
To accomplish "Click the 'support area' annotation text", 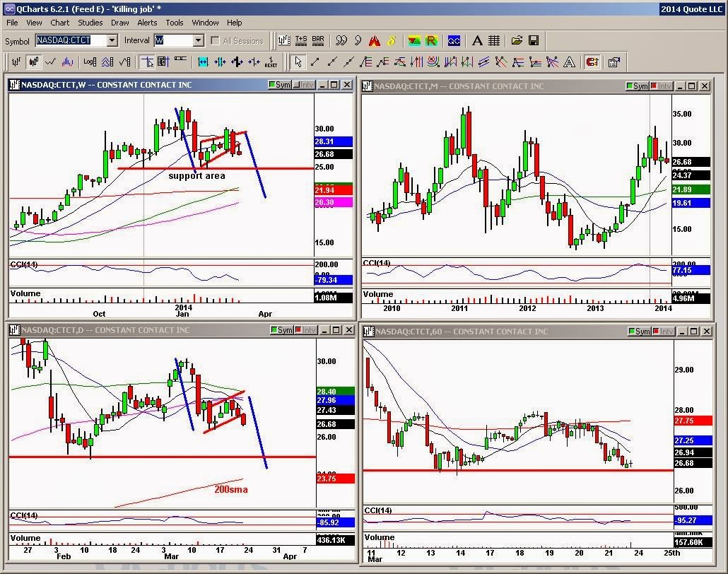I will tap(197, 176).
